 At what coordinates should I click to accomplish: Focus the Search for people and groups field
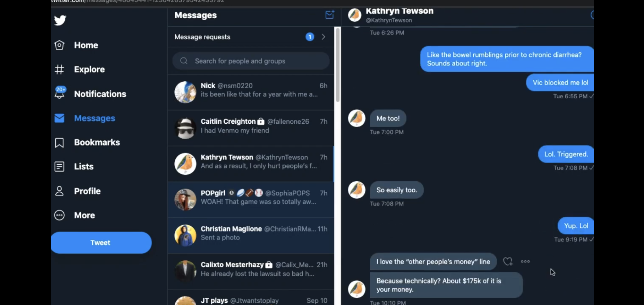(x=251, y=61)
